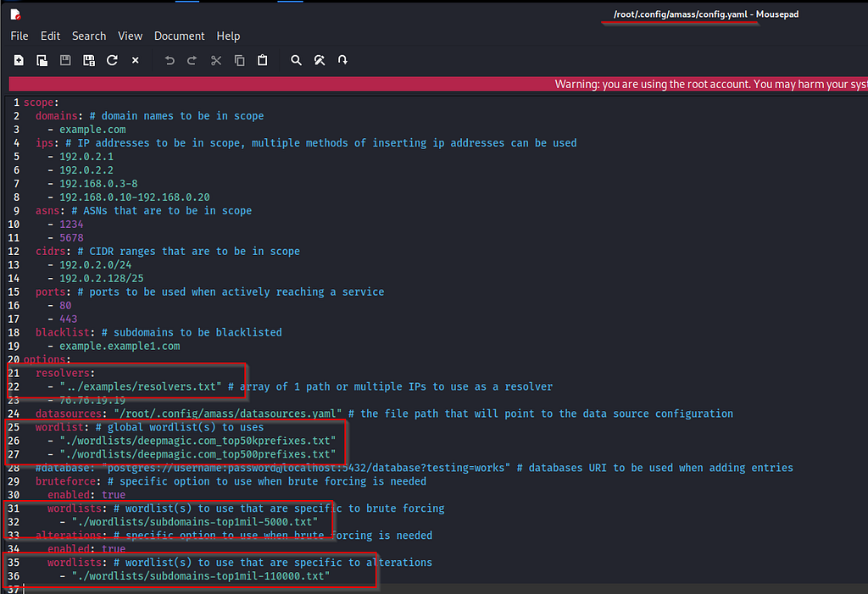The height and width of the screenshot is (594, 868).
Task: Click the window title config.yaml - Mousepad
Action: point(706,14)
